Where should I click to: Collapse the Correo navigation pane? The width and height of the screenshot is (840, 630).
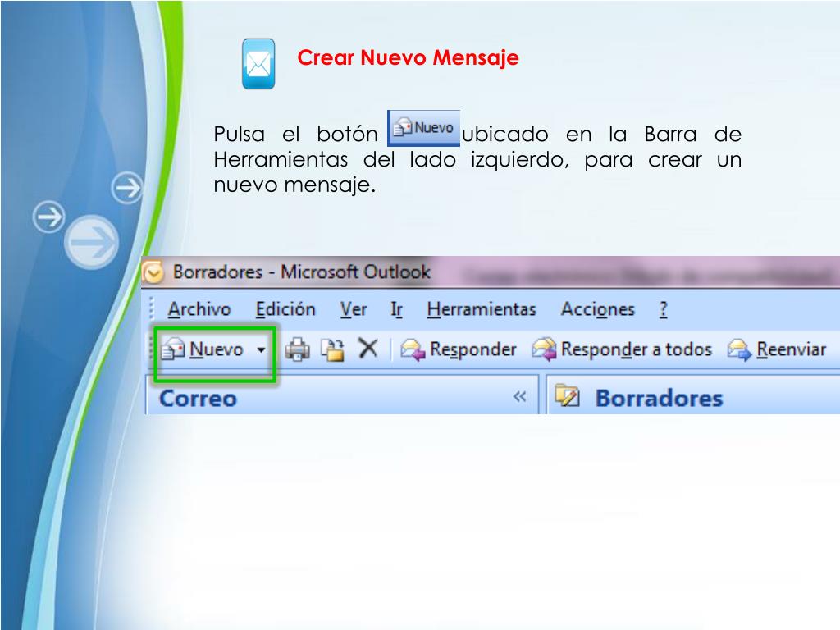[519, 397]
